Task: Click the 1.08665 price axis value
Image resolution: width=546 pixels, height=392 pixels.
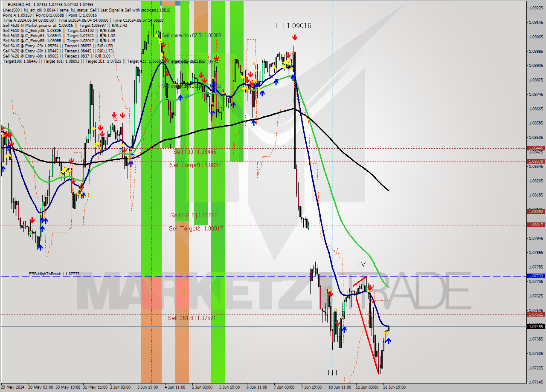Action: pyautogui.click(x=536, y=109)
